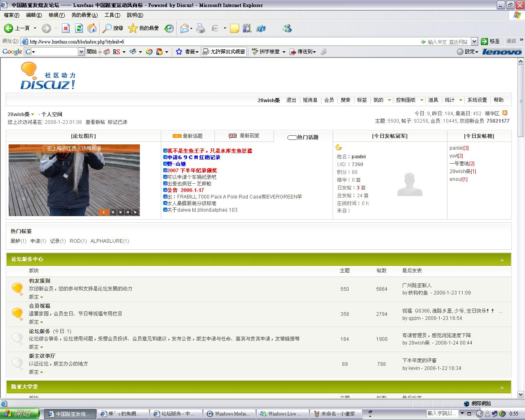This screenshot has height=420, width=525.
Task: Open the browsing History icon
Action: 169,28
